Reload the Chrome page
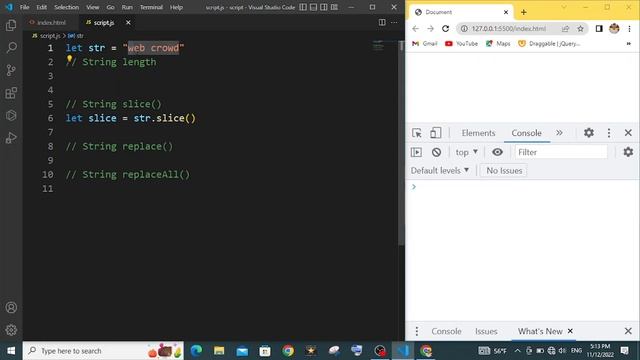Image resolution: width=640 pixels, height=360 pixels. coord(445,29)
